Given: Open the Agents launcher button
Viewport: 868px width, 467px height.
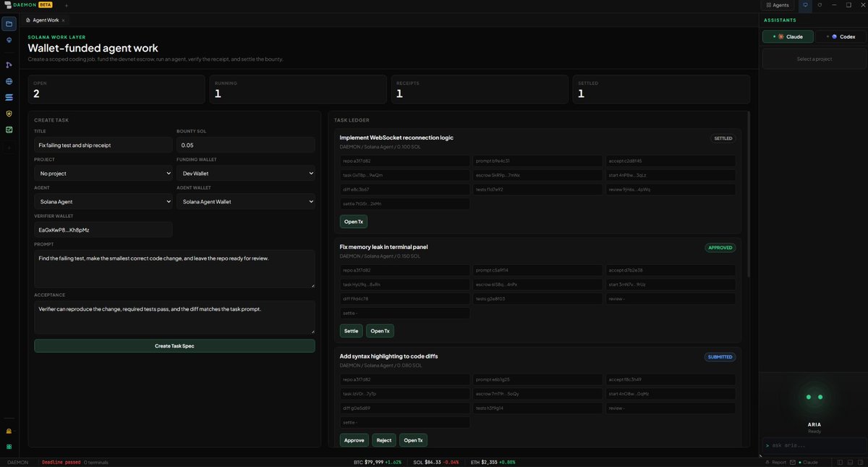Looking at the screenshot, I should pyautogui.click(x=778, y=5).
